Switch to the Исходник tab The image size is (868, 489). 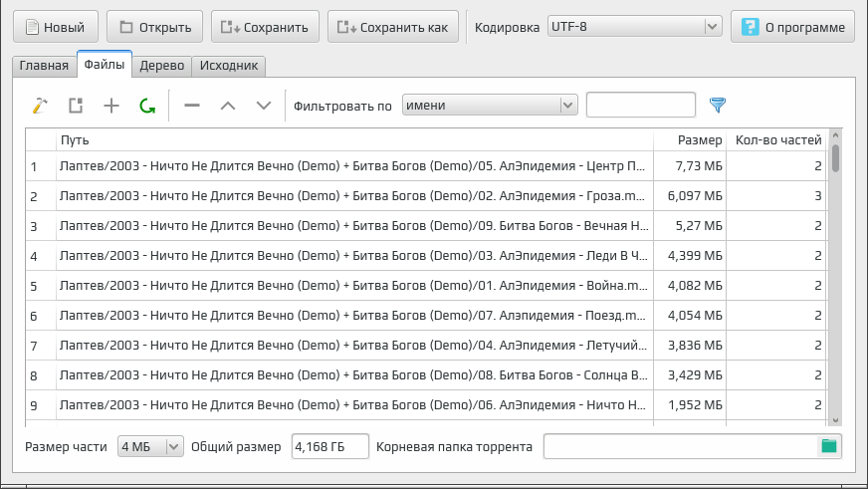pos(229,66)
